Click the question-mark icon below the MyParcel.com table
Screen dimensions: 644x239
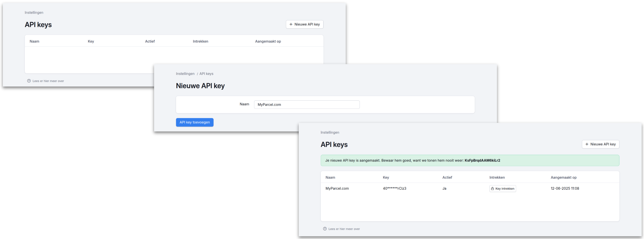point(325,229)
